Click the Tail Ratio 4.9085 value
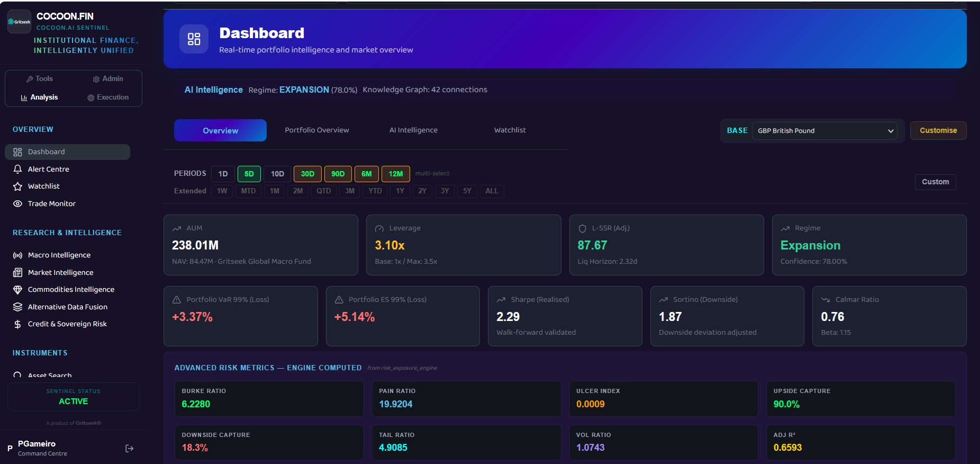Viewport: 980px width, 464px height. tap(393, 448)
